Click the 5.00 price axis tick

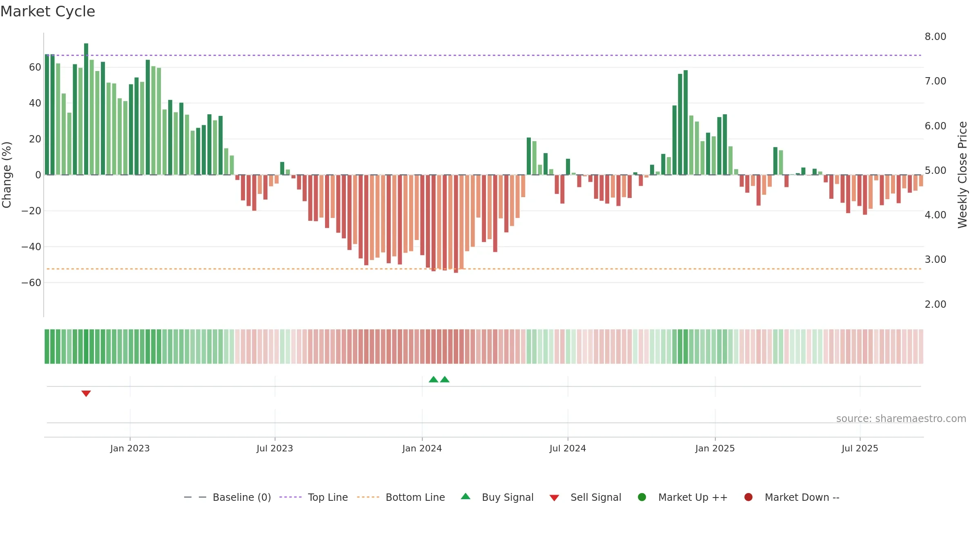click(x=935, y=171)
